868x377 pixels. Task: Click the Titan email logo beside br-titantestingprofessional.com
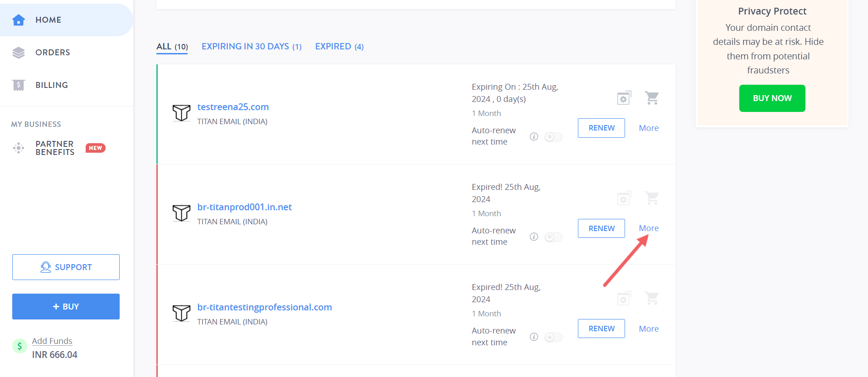click(181, 313)
